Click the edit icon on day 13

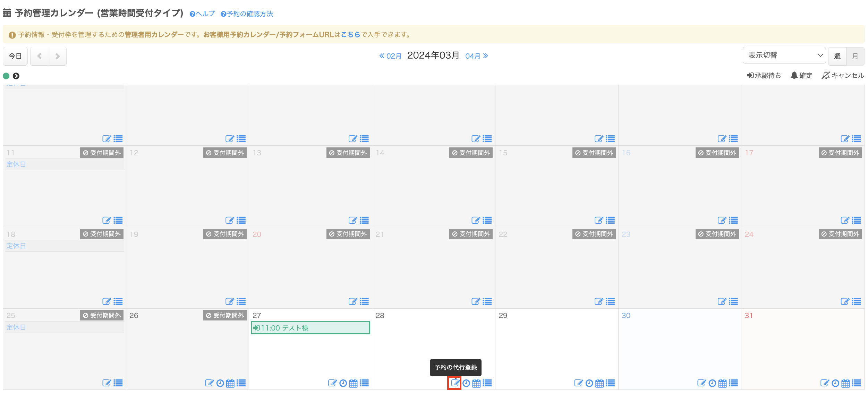point(352,220)
